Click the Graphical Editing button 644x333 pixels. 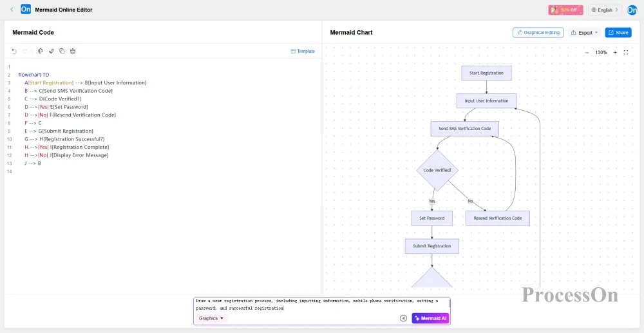point(538,32)
